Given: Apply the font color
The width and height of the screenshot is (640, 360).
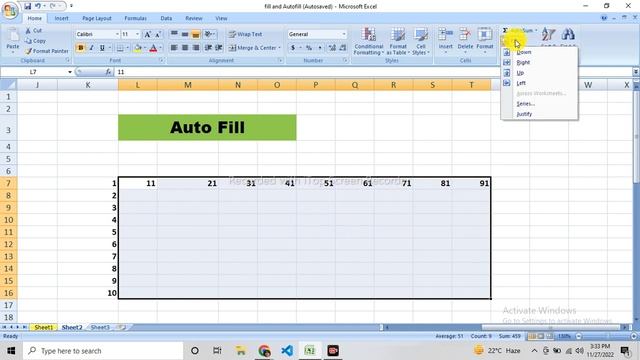Looking at the screenshot, I should tap(153, 48).
